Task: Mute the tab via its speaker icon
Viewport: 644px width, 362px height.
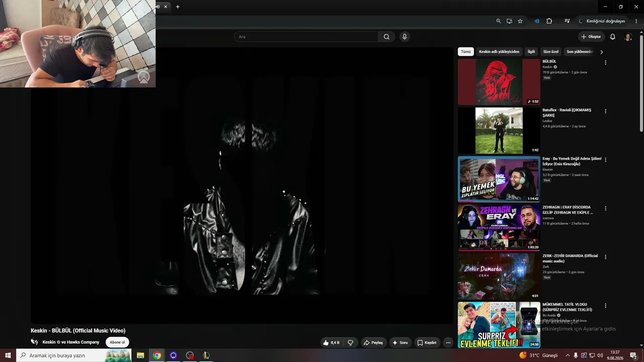Action: [x=157, y=7]
